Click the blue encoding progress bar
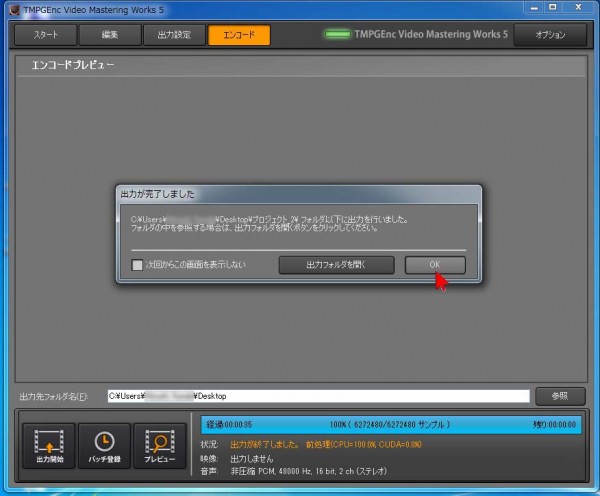 pyautogui.click(x=391, y=424)
